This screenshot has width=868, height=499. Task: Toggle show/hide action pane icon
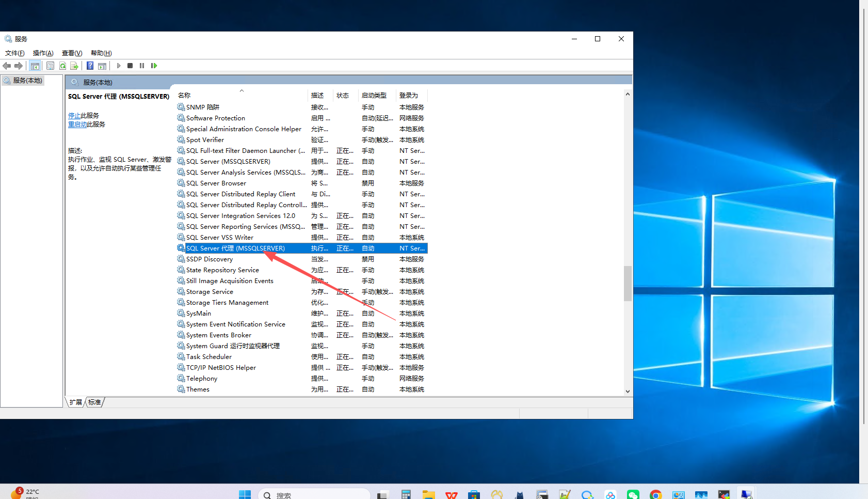(x=102, y=66)
